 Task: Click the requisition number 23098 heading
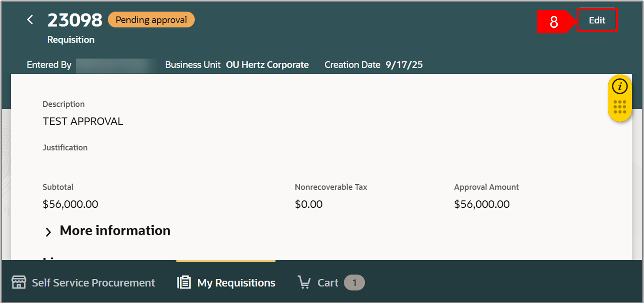(75, 20)
